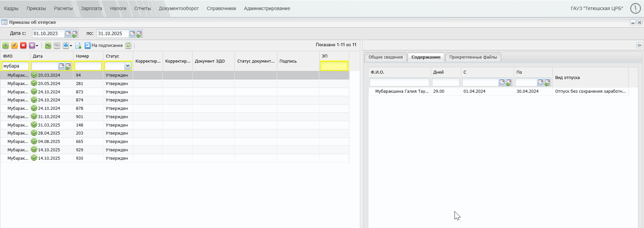Screen dimensions: 644x228
Task: Open the Справочники menu
Action: click(221, 8)
